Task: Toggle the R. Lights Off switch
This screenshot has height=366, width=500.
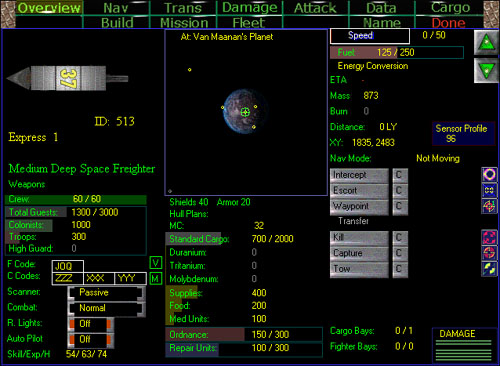Action: [90, 324]
